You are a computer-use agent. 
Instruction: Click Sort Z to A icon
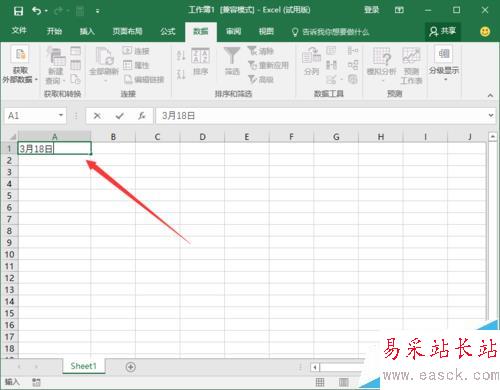tap(181, 74)
